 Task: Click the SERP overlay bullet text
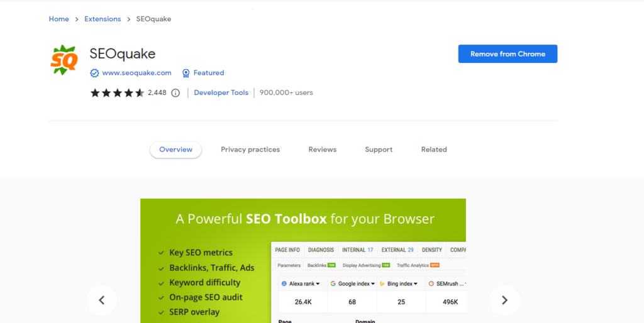194,312
